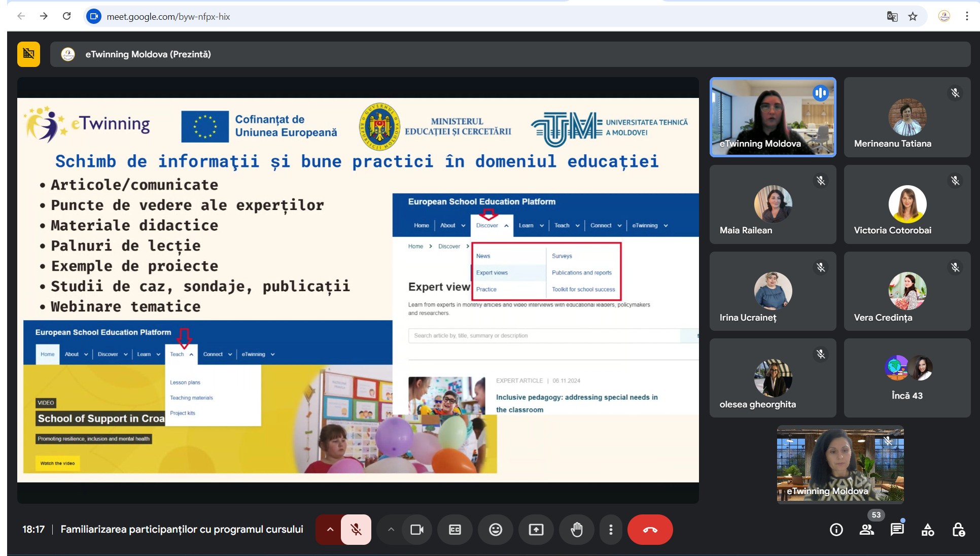Select Merineanu Tatiana's participant tile
The image size is (980, 556).
907,117
